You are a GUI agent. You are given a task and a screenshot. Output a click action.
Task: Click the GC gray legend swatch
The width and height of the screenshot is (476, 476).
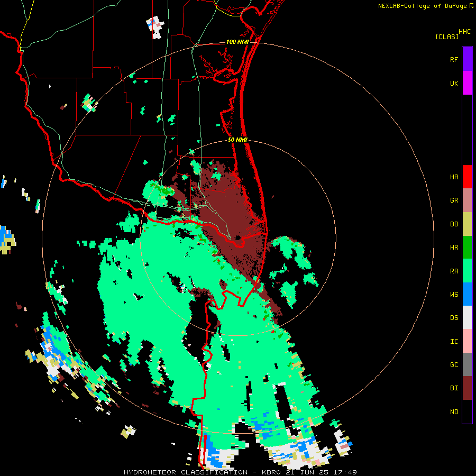pos(467,364)
